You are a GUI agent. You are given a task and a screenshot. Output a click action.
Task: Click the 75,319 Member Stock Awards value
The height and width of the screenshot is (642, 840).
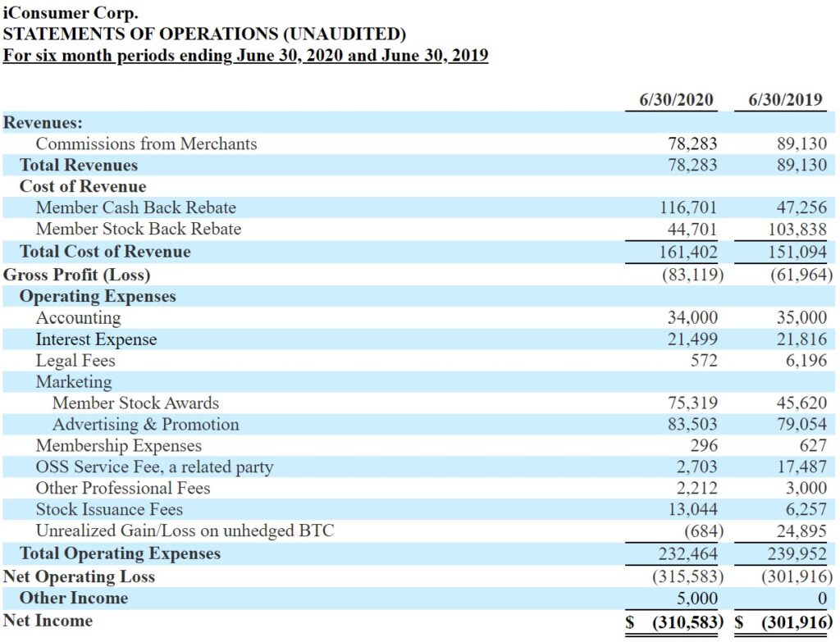tap(692, 403)
